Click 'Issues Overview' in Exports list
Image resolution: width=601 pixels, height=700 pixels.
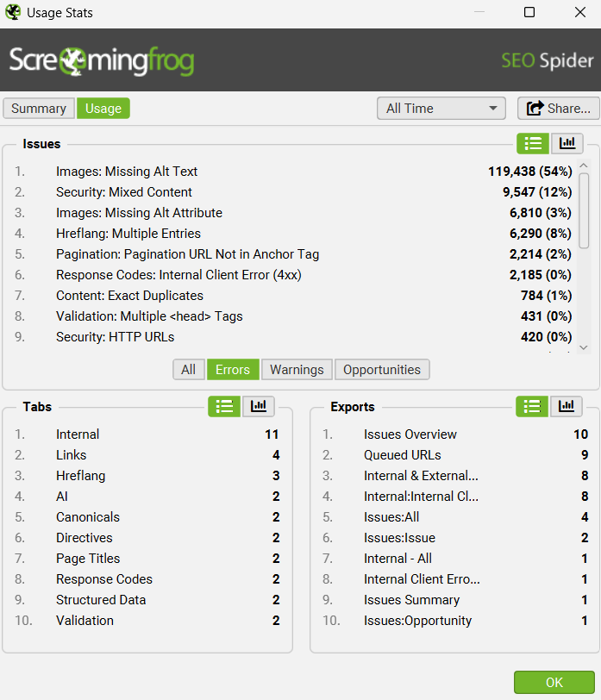[x=410, y=434]
